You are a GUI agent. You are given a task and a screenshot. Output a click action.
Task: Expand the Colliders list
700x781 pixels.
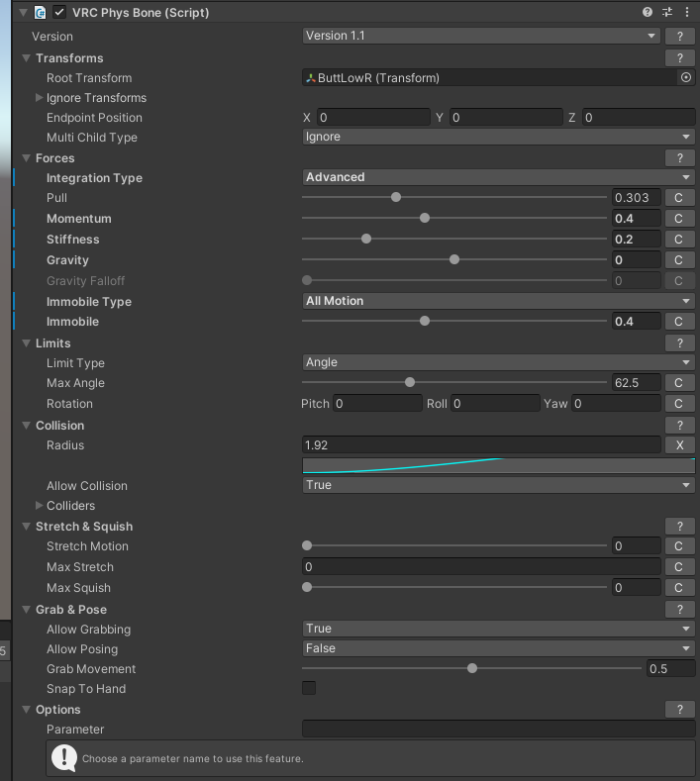click(39, 505)
